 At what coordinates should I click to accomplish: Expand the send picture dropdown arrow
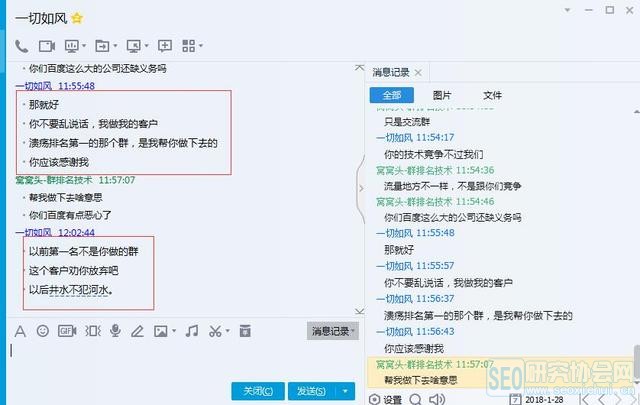174,331
